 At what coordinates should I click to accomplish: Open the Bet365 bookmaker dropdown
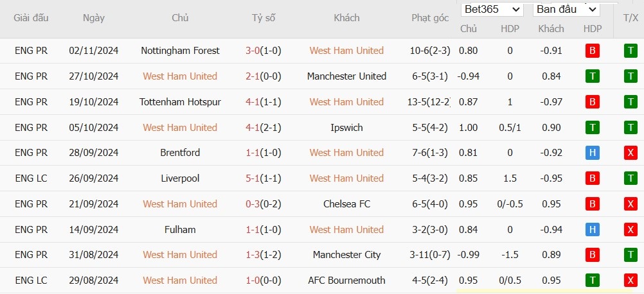[x=492, y=10]
